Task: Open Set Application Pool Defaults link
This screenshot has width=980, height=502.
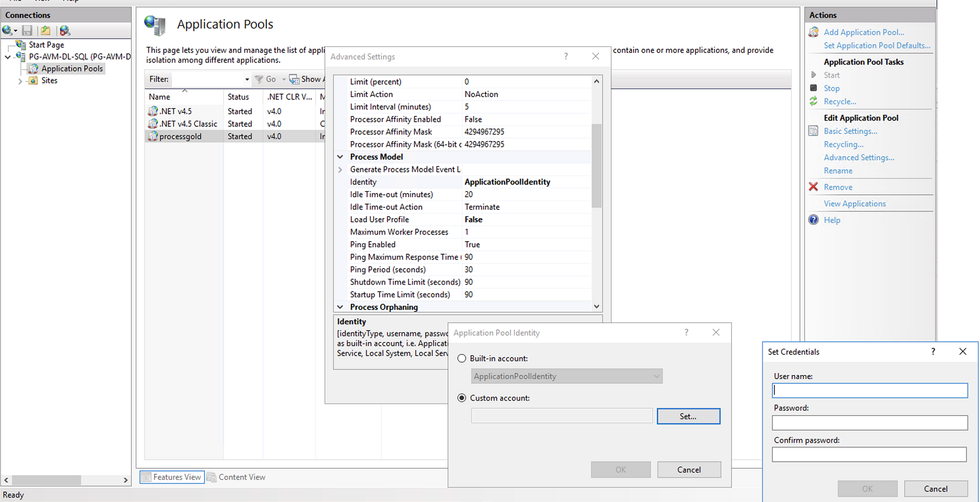Action: click(877, 45)
